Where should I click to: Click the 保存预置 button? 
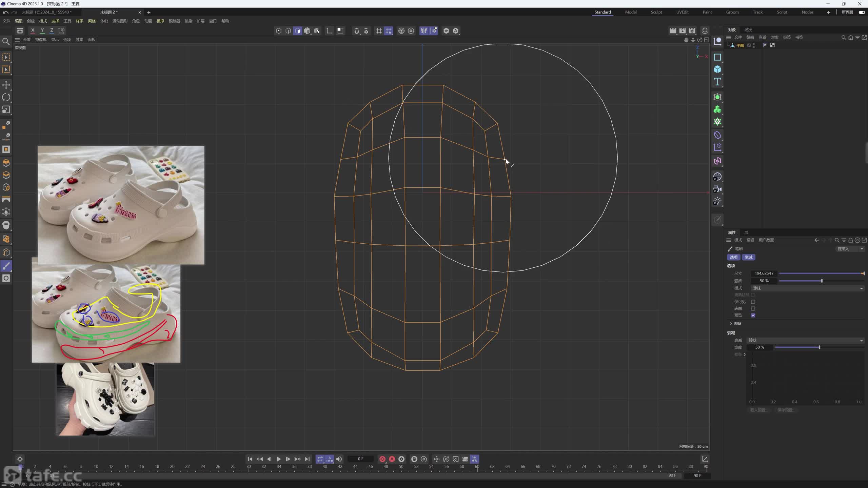point(786,410)
